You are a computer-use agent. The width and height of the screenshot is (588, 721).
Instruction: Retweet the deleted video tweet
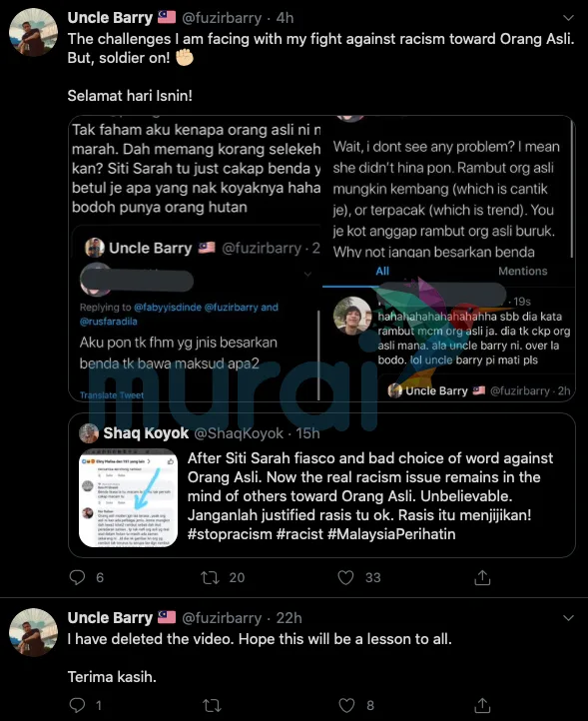tap(212, 704)
